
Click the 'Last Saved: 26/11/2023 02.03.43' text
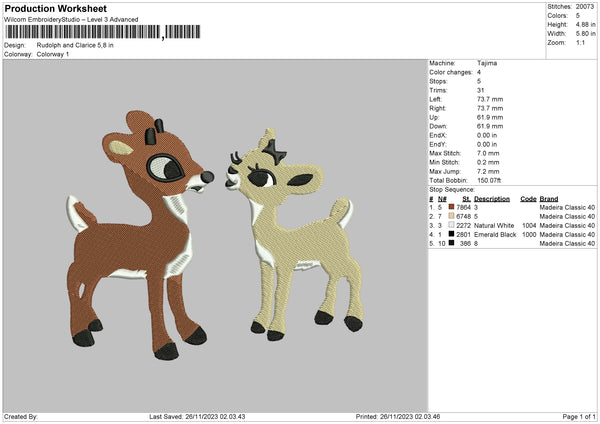pos(197,416)
